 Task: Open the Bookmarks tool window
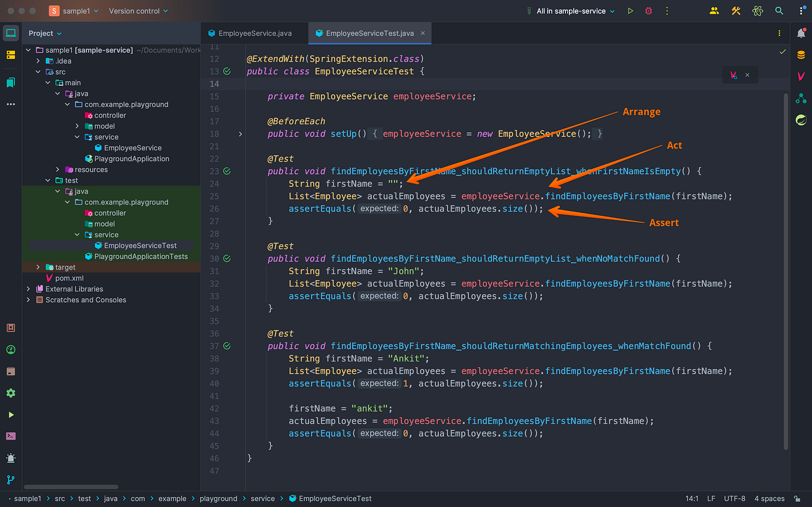(10, 83)
